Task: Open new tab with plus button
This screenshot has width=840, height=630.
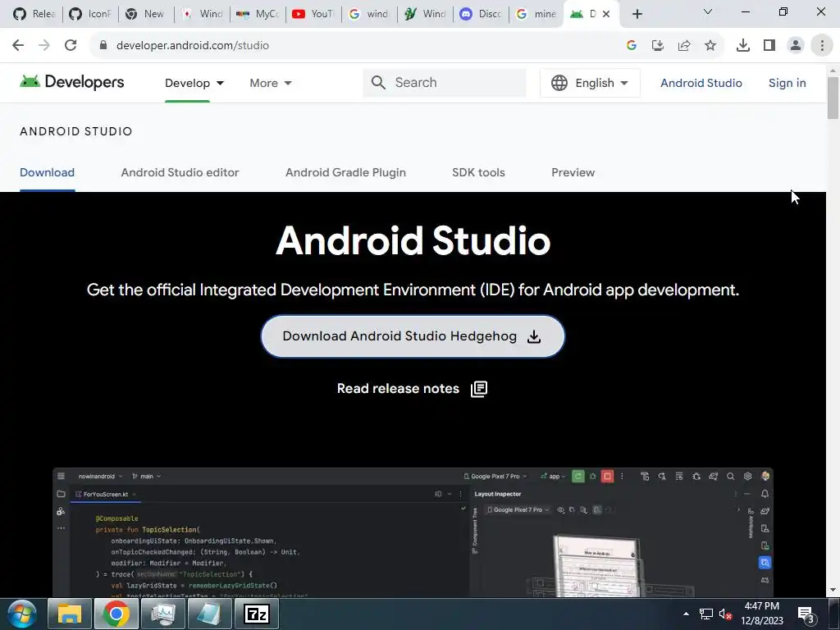Action: point(637,14)
